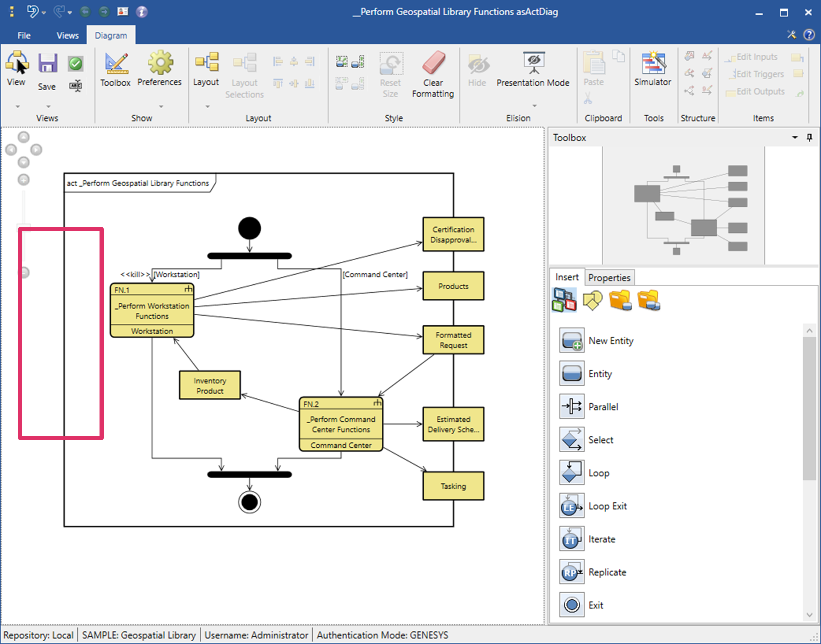Expand the View dropdown arrow
The width and height of the screenshot is (821, 644).
18,106
